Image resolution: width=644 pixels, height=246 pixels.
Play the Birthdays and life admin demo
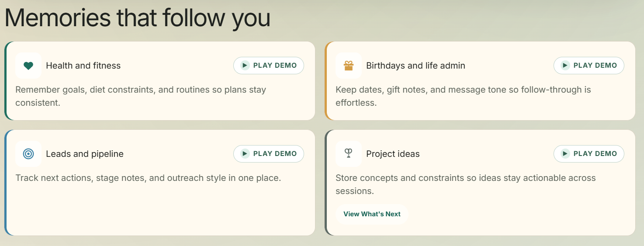coord(589,66)
